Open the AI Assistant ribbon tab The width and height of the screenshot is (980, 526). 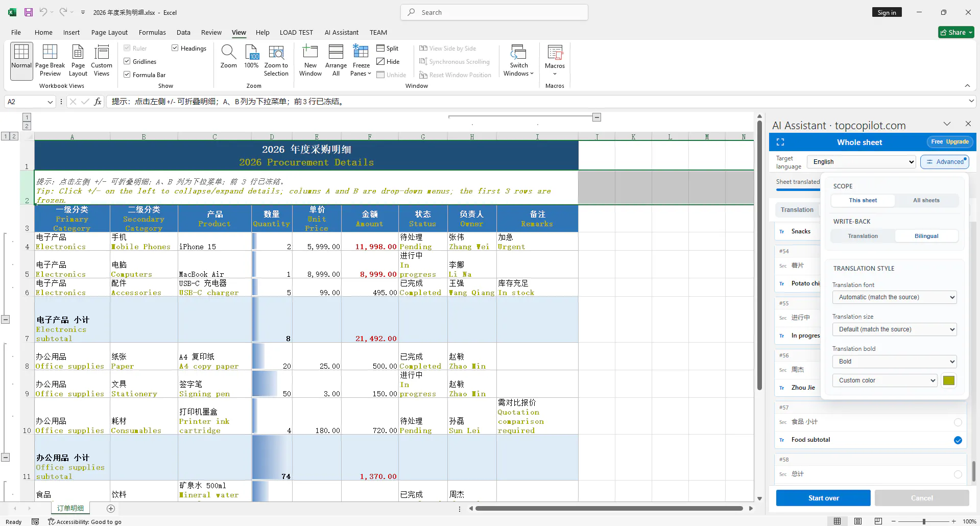(342, 32)
